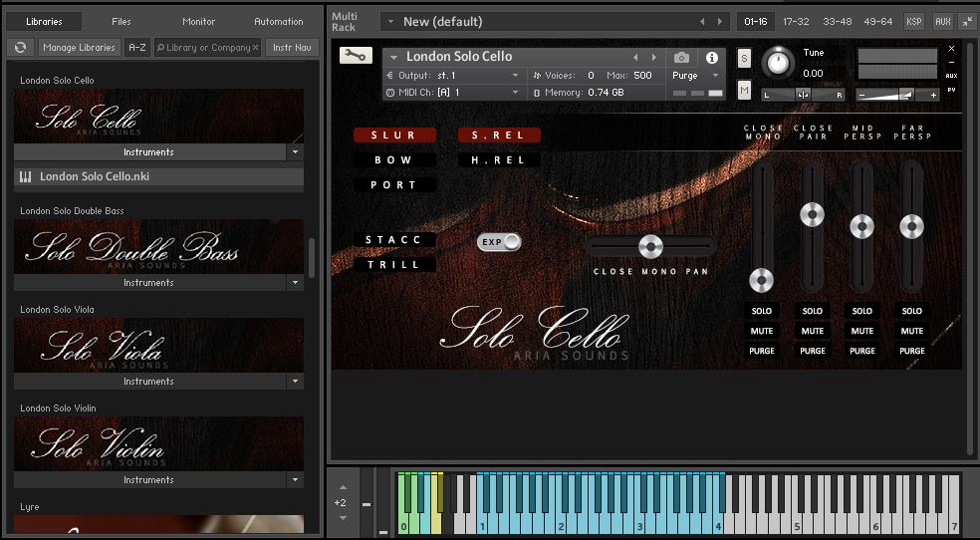Switch to the Files tab
Screen dimensions: 980x540
(x=121, y=21)
